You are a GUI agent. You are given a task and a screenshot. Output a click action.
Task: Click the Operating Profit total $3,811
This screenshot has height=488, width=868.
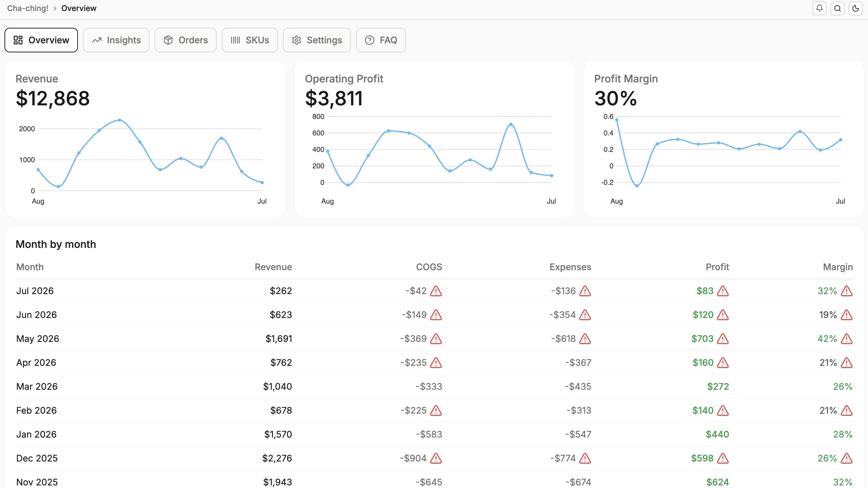[334, 98]
